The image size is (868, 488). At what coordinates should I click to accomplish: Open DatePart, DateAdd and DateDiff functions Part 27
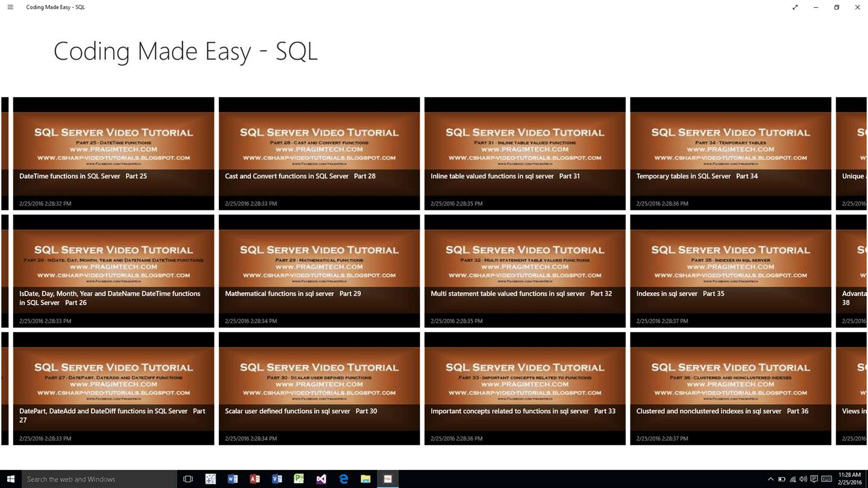(113, 389)
